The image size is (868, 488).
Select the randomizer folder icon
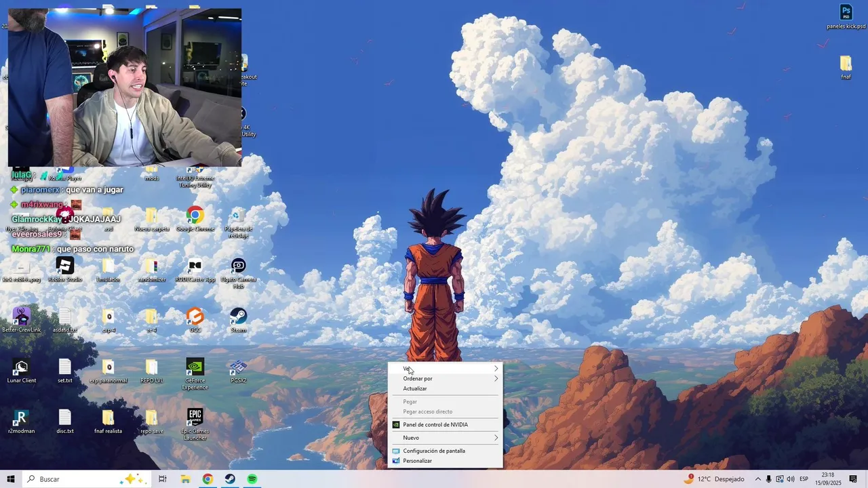coord(152,270)
